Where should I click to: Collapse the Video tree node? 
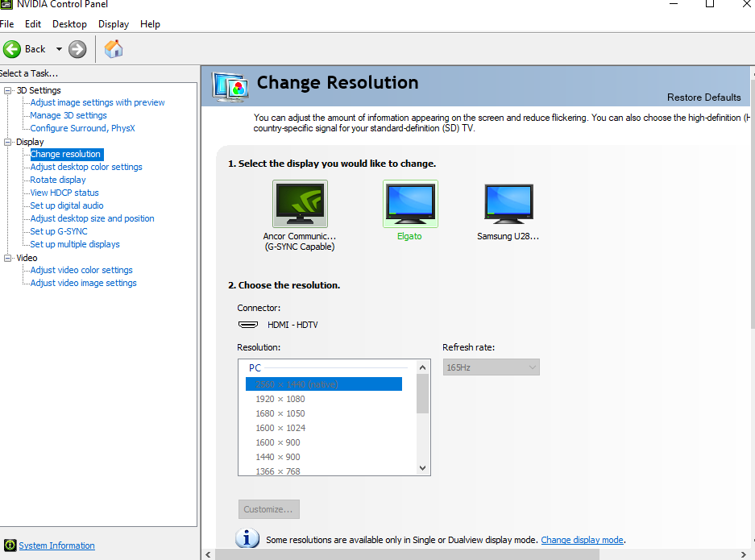click(8, 258)
